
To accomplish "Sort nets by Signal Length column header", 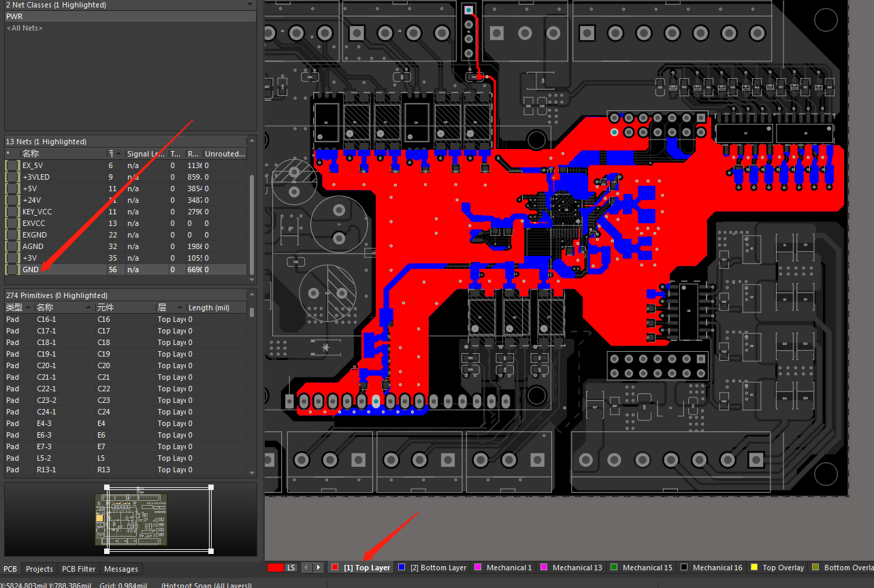I will pos(146,154).
